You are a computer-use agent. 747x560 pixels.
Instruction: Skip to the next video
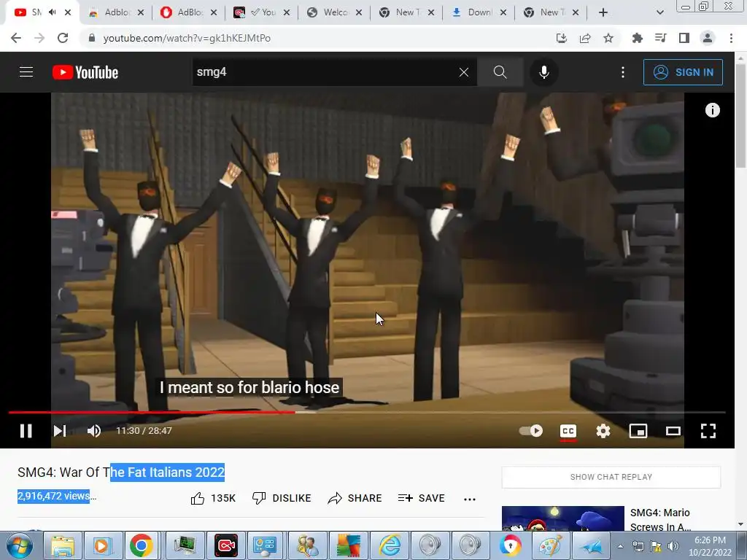pos(60,431)
